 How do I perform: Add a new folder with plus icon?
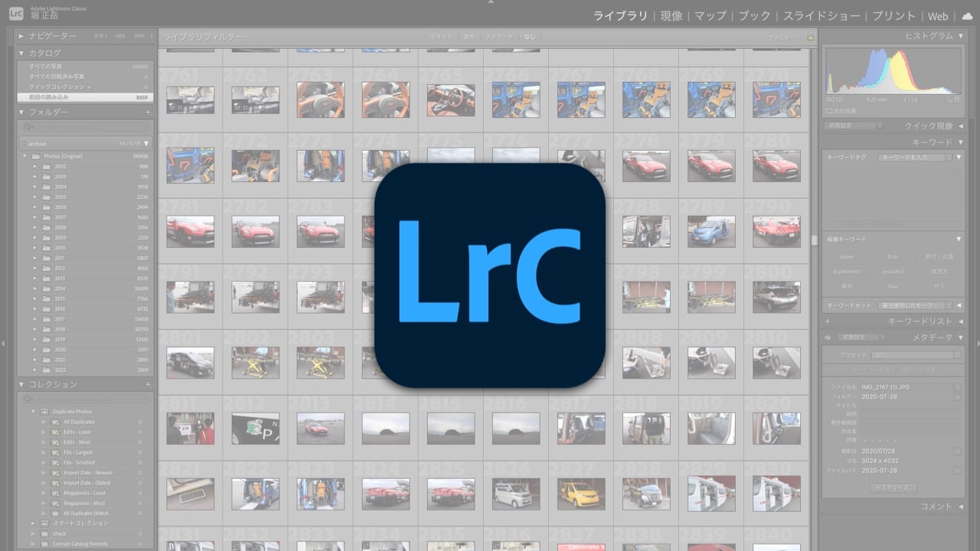point(149,112)
